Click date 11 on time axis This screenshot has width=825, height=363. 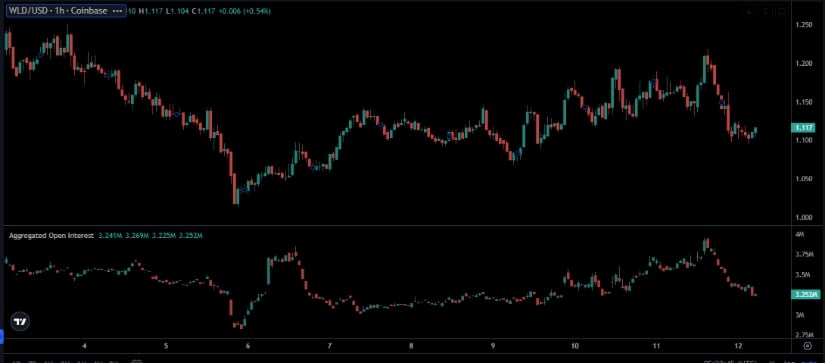point(656,346)
